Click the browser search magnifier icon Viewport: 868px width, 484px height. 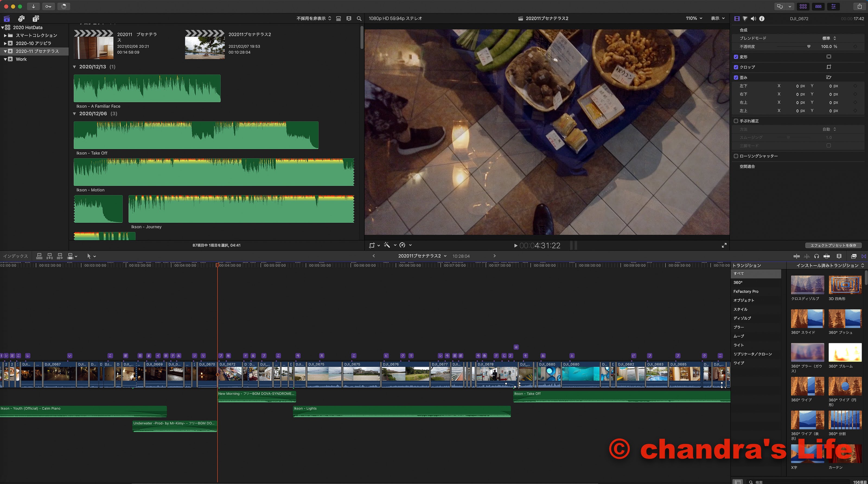tap(359, 18)
